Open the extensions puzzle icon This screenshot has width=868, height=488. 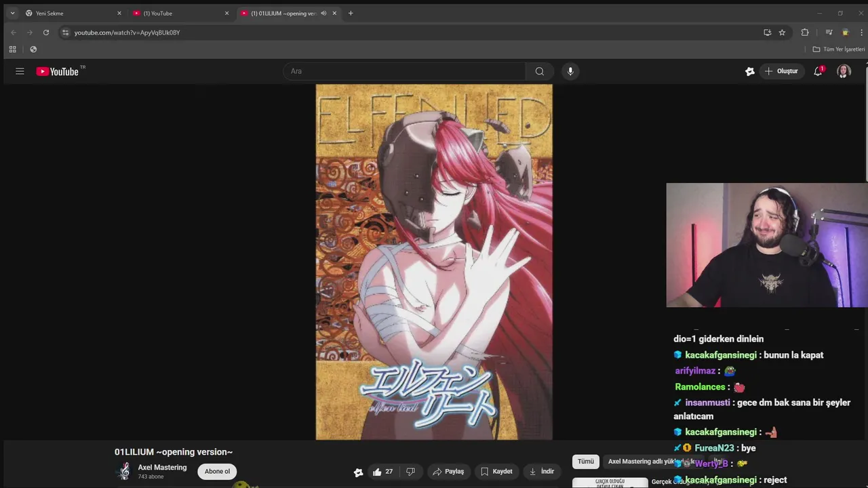point(805,33)
